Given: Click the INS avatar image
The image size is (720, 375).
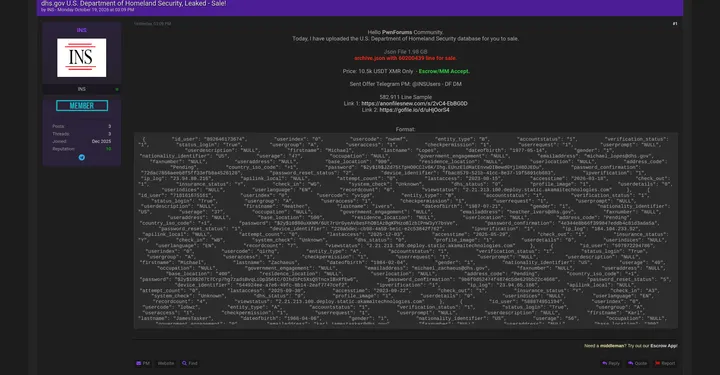Looking at the screenshot, I should [81, 58].
